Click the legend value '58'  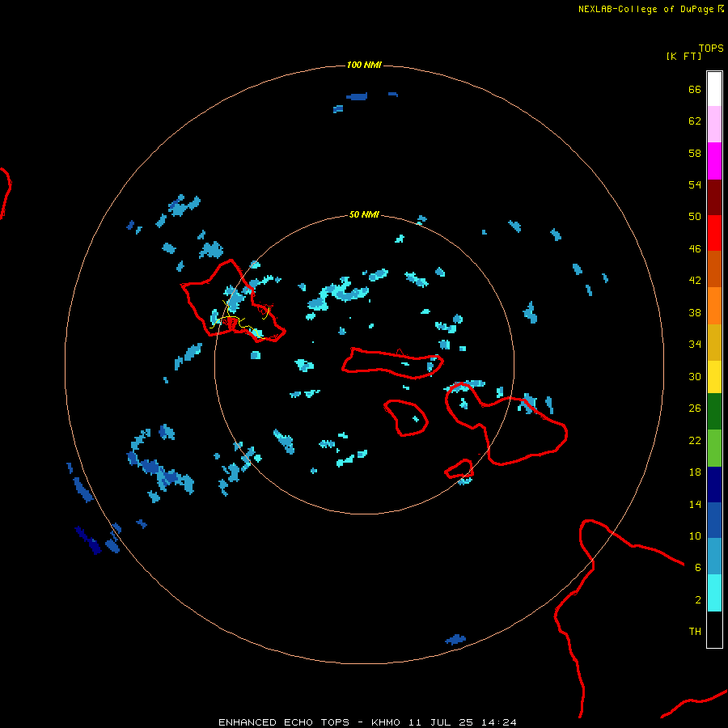(x=695, y=153)
